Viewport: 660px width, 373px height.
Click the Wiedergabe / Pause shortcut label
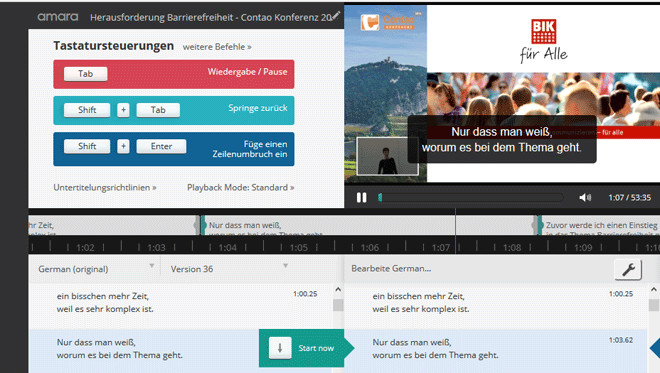pyautogui.click(x=247, y=72)
